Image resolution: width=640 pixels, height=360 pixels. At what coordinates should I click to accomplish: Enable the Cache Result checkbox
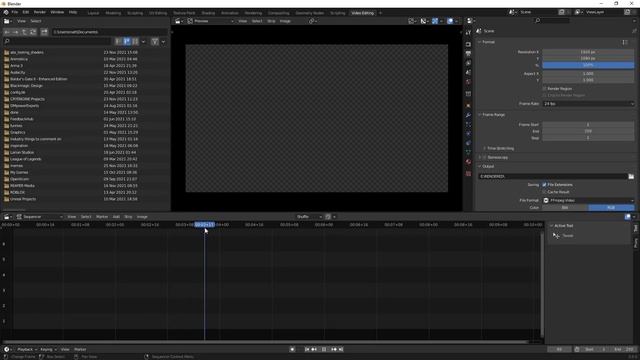tap(544, 192)
